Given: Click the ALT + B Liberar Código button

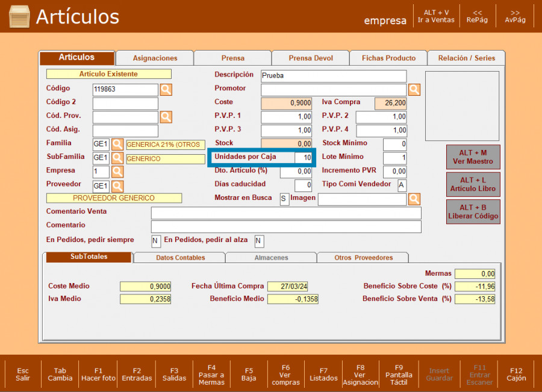Looking at the screenshot, I should [x=473, y=211].
